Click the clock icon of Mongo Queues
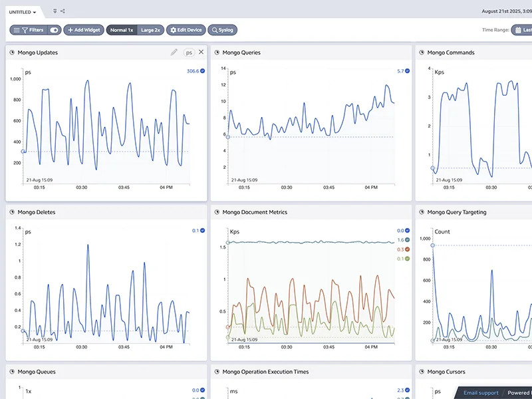Viewport: 532px width, 399px height. pos(12,372)
